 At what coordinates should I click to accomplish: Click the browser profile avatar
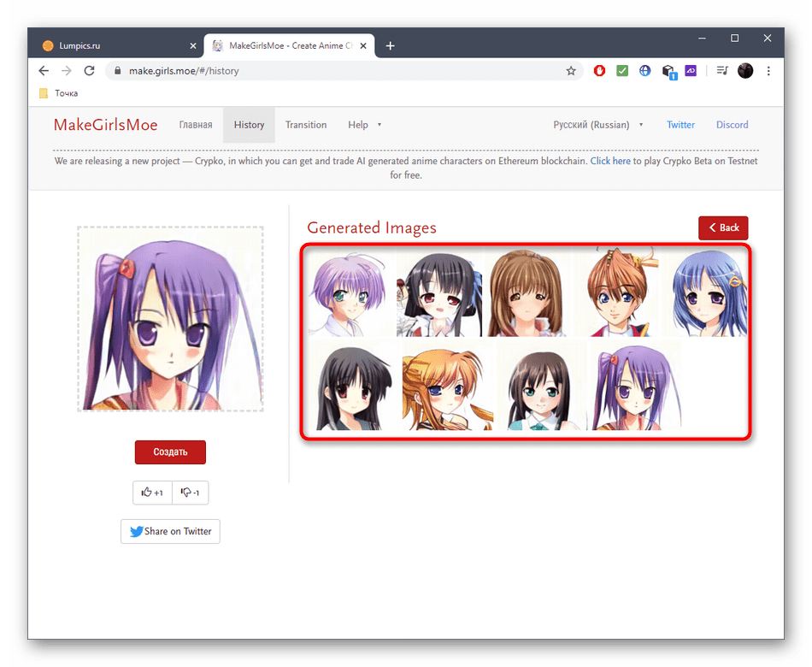[x=745, y=71]
